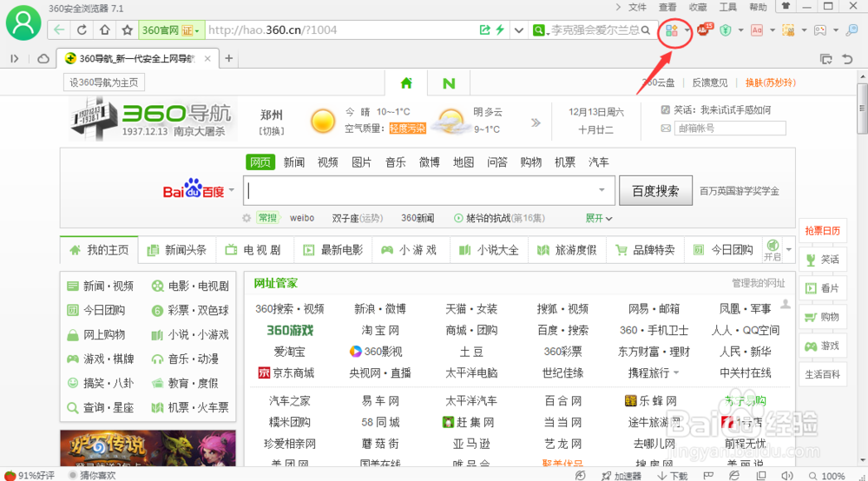868x481 pixels.
Task: Select the 新闻 search category tab
Action: (294, 162)
